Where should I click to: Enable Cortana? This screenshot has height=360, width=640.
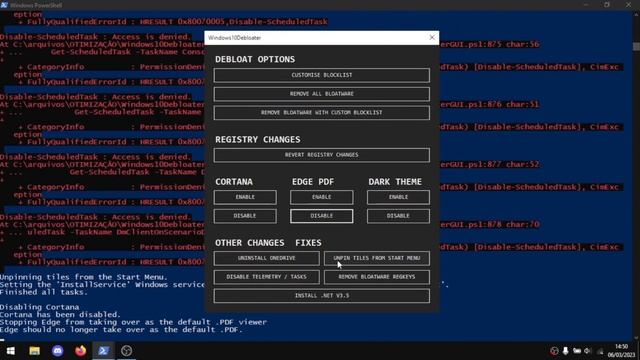[245, 197]
